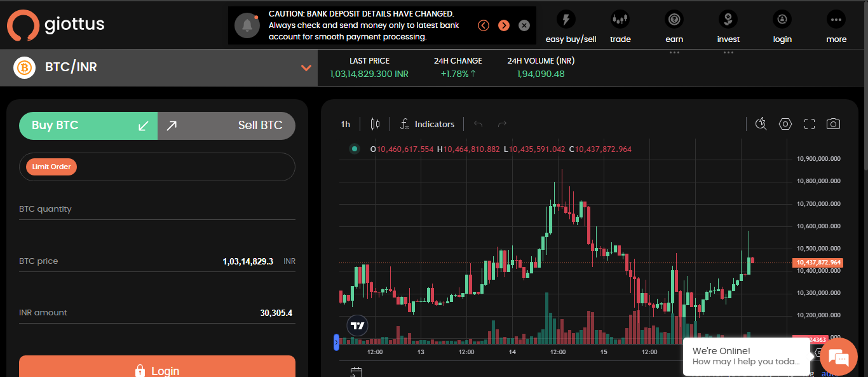This screenshot has height=377, width=868.
Task: Click the O10,460,617.554 open value
Action: coord(402,149)
